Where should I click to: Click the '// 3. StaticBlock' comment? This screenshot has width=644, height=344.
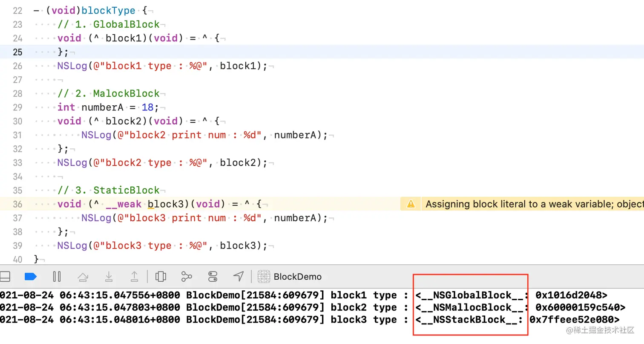[x=109, y=190]
